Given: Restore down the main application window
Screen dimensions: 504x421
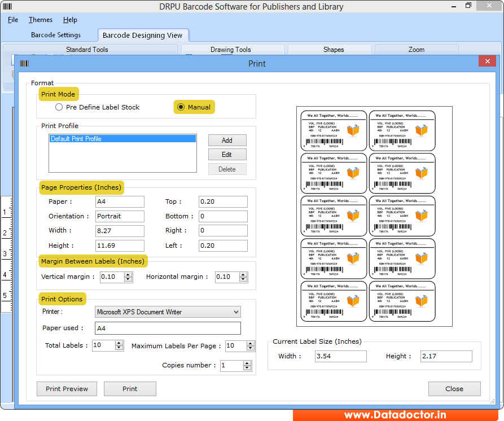Looking at the screenshot, I should tap(468, 6).
